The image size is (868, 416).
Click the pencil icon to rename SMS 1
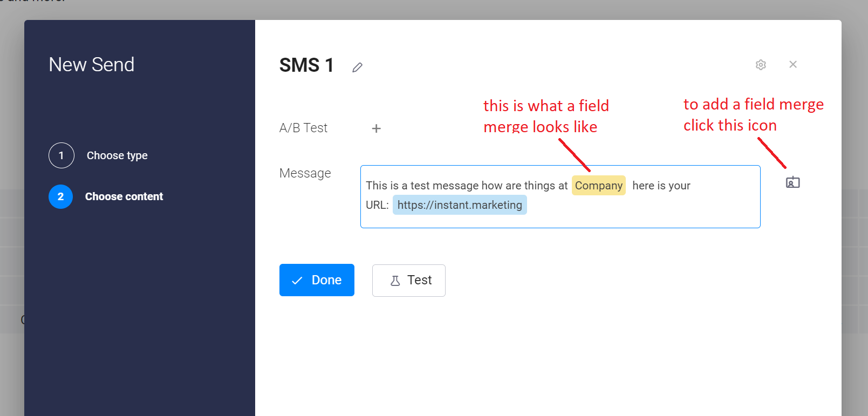[x=357, y=67]
